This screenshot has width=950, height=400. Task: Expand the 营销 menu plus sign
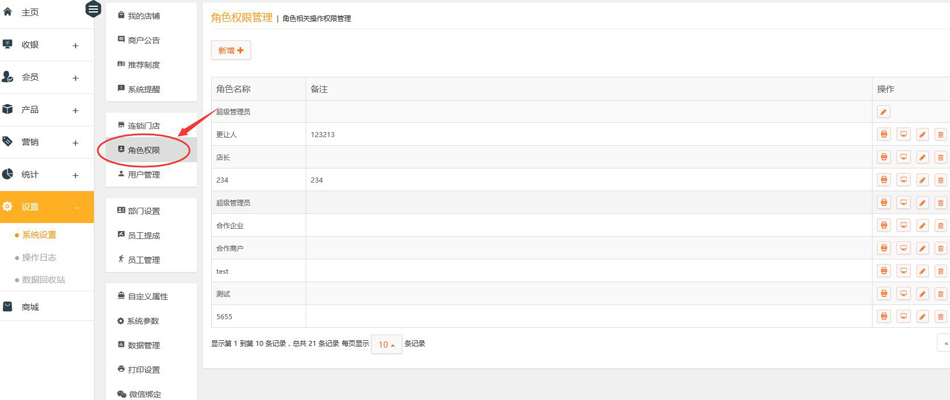[75, 143]
